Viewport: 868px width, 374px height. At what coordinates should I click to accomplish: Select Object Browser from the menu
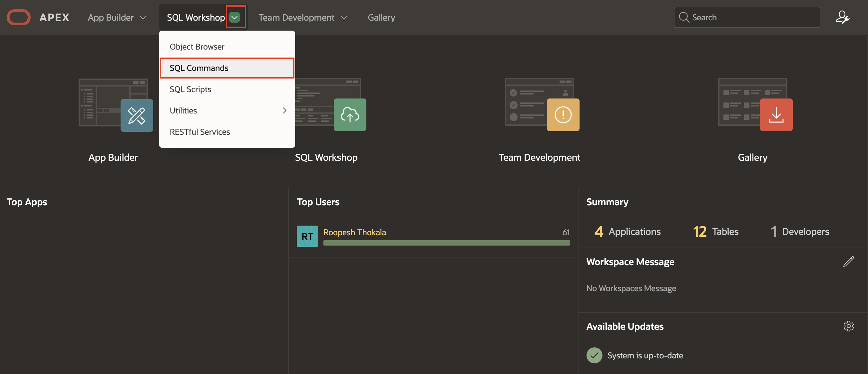pyautogui.click(x=227, y=47)
